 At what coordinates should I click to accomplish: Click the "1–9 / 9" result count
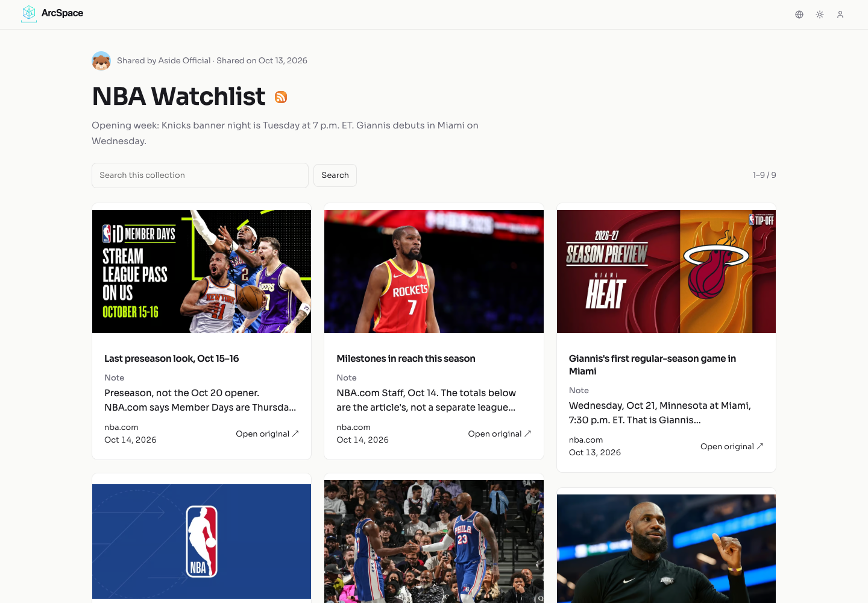(x=764, y=175)
